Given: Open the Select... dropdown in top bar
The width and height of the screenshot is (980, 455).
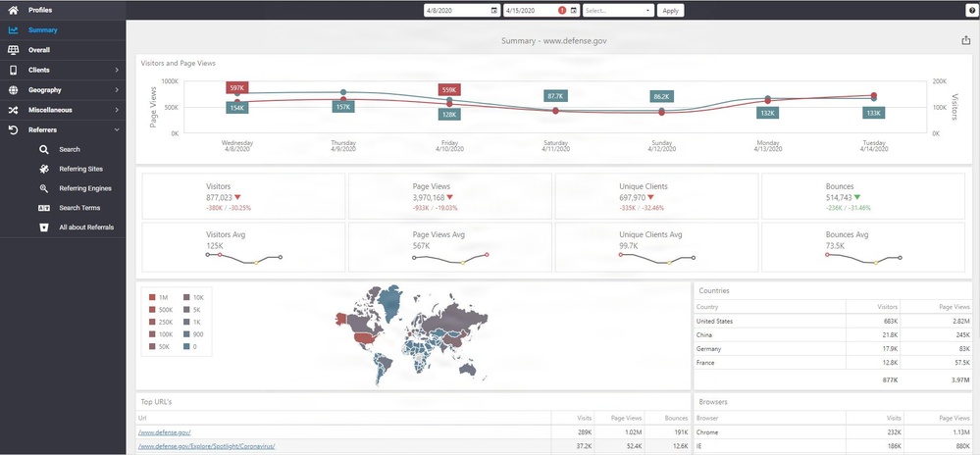Looking at the screenshot, I should click(618, 11).
